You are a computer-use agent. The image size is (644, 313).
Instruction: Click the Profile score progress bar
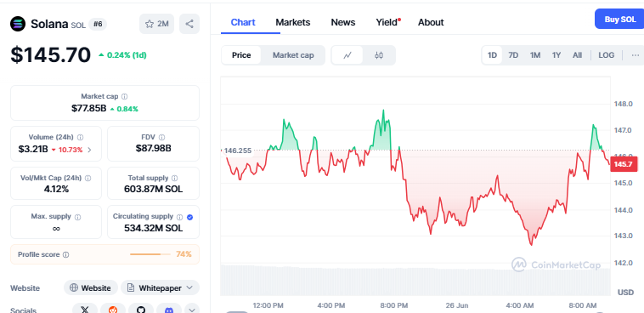click(150, 254)
